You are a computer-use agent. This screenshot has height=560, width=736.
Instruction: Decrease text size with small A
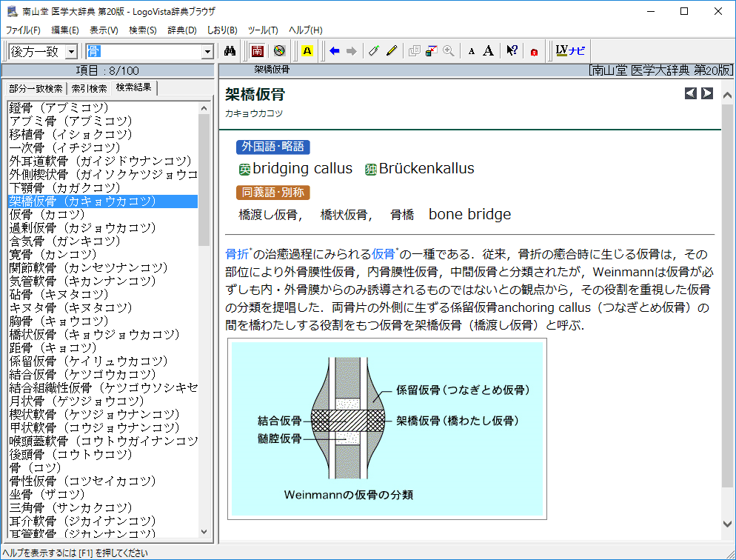[472, 51]
